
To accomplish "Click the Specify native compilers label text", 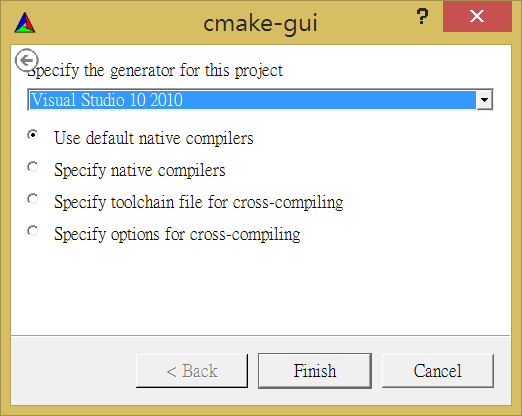I will coord(140,170).
